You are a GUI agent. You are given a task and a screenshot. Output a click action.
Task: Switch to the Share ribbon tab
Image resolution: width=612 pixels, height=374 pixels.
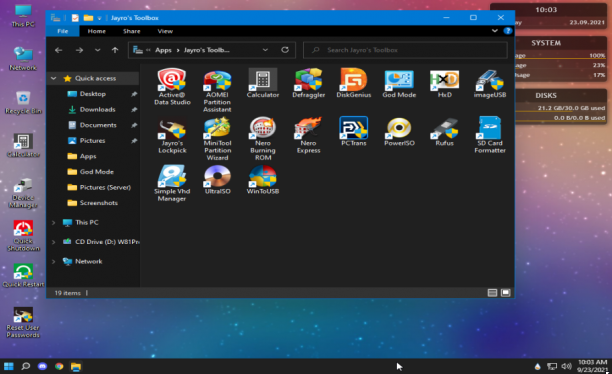[132, 31]
